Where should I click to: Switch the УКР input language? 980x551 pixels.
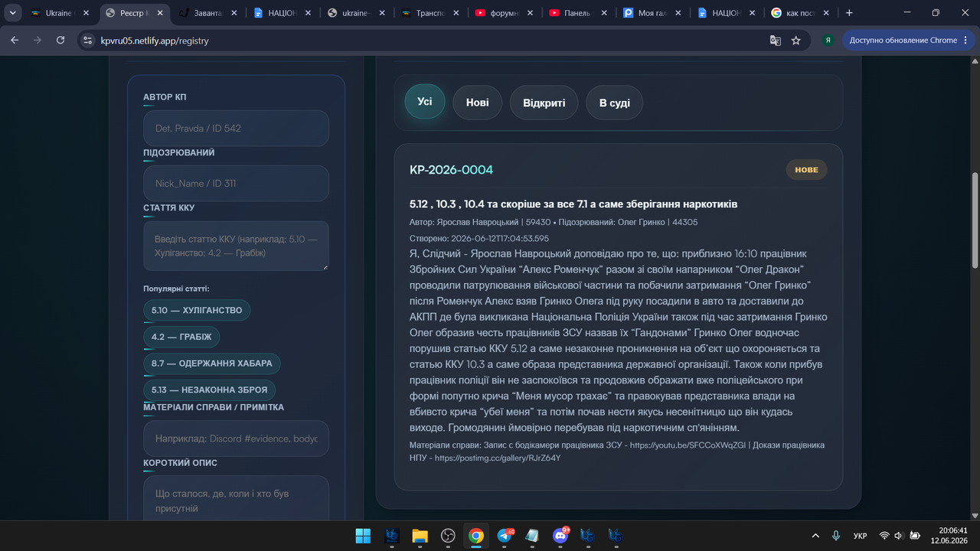[x=860, y=536]
